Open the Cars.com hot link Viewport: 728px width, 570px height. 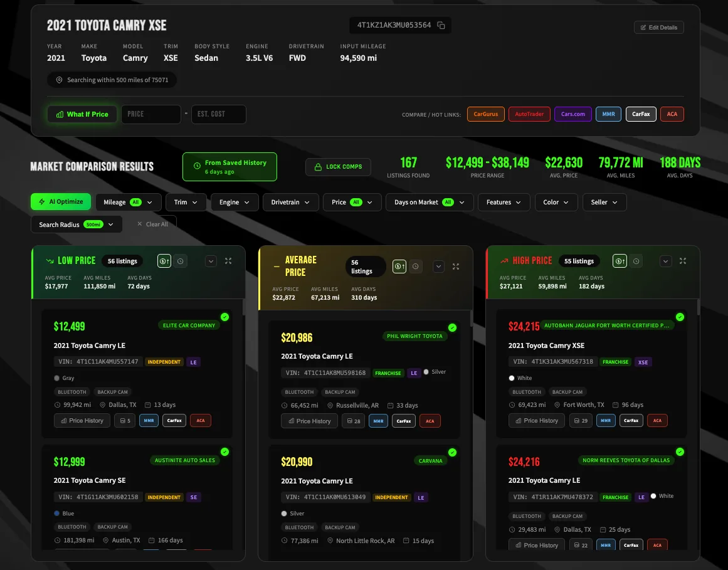tap(573, 114)
